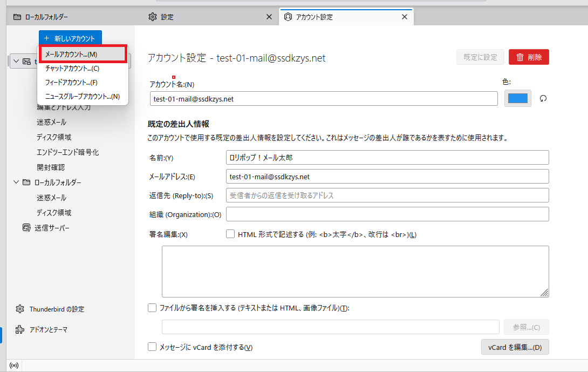The width and height of the screenshot is (588, 372).
Task: Click the Thunderbird settings gear icon
Action: coord(20,309)
